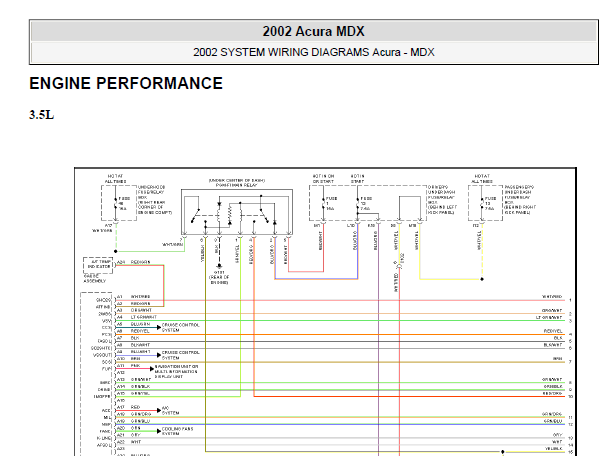Click the BLK/WHT label at right edge line 6
The image size is (603, 456).
pyautogui.click(x=553, y=345)
